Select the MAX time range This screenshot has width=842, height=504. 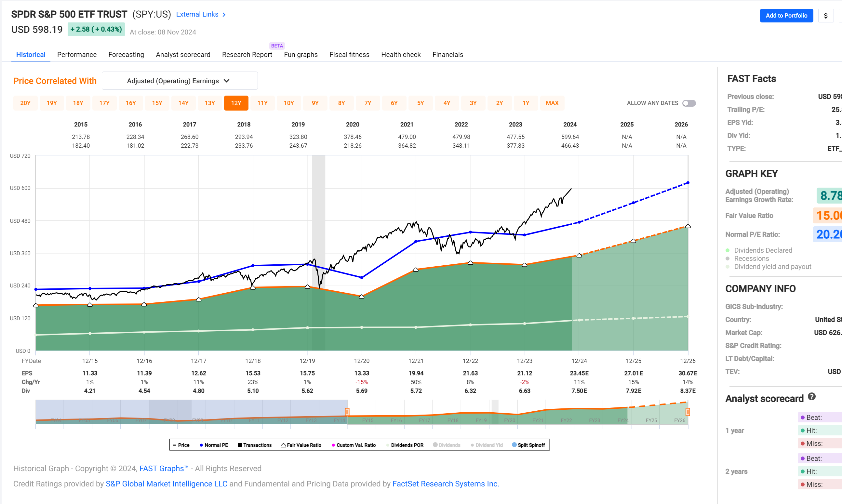552,103
